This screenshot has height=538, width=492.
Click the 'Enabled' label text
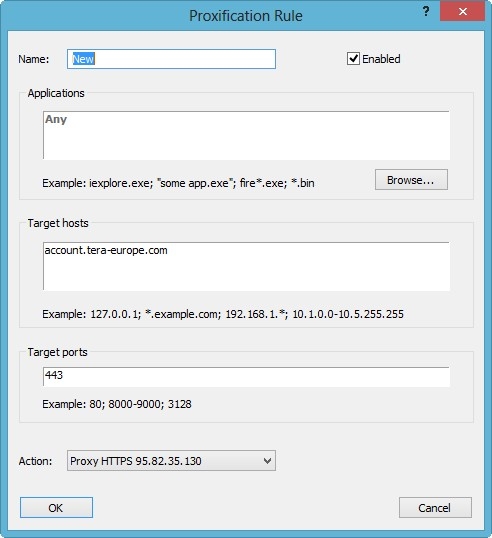(x=381, y=59)
